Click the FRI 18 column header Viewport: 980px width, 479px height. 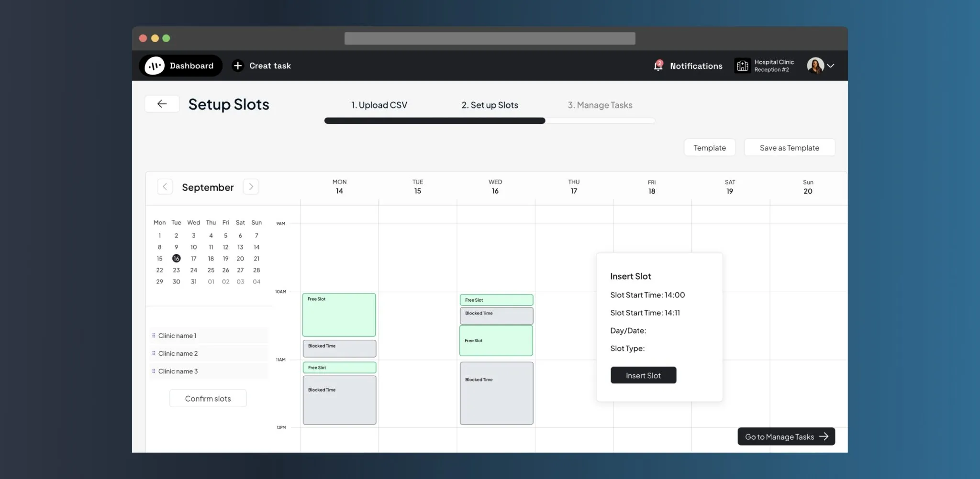[x=652, y=187]
